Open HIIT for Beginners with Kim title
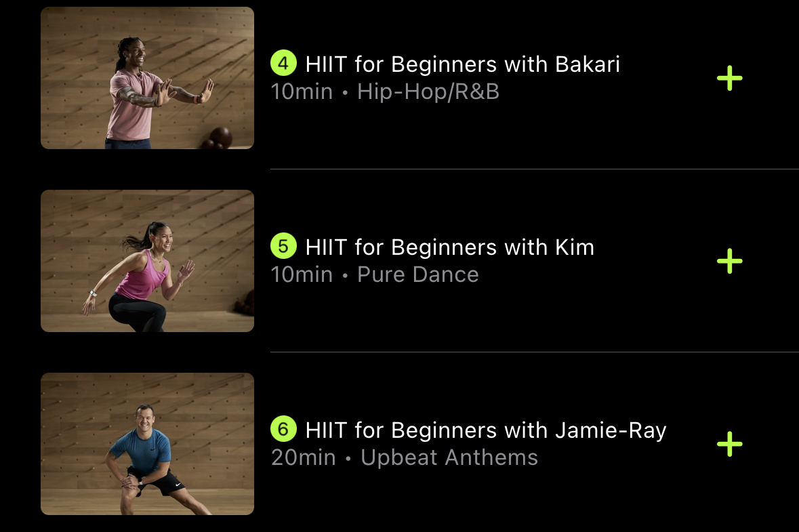This screenshot has width=799, height=532. 450,247
